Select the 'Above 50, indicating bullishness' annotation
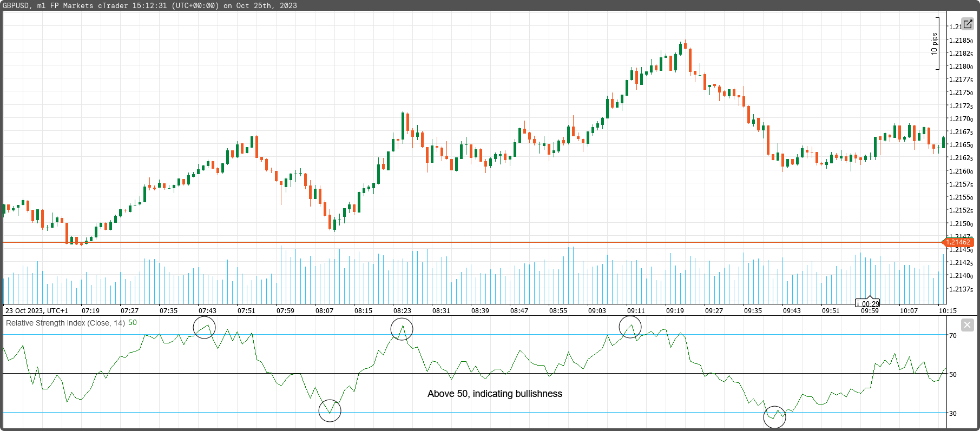The width and height of the screenshot is (980, 431). (x=495, y=394)
